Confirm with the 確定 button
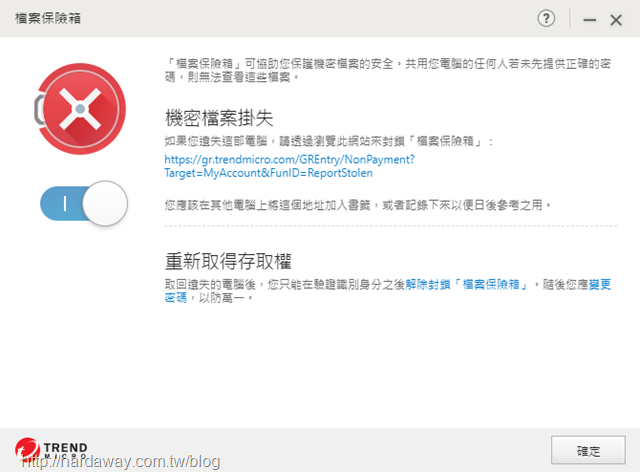The height and width of the screenshot is (472, 640). (588, 450)
